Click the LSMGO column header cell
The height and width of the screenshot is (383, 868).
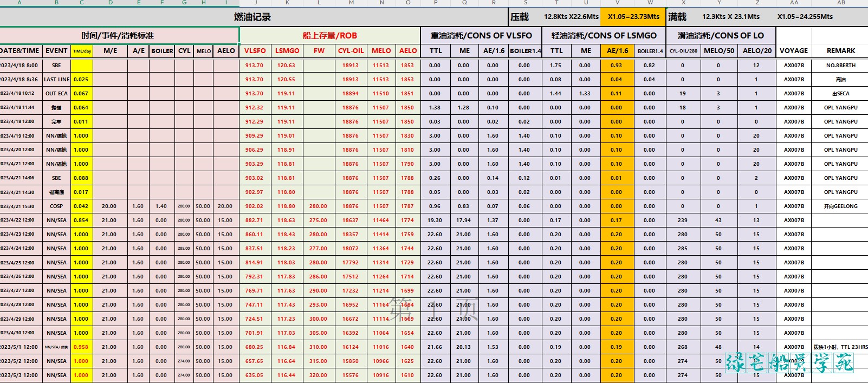pyautogui.click(x=287, y=51)
